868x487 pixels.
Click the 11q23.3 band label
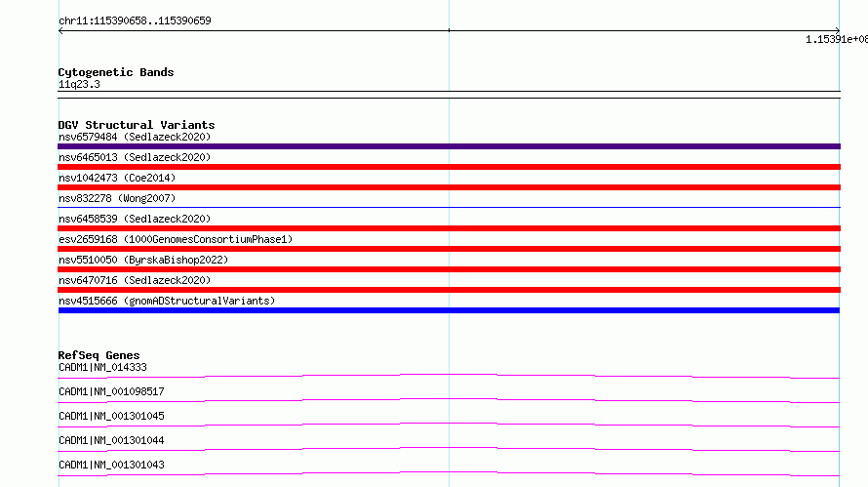pyautogui.click(x=79, y=84)
